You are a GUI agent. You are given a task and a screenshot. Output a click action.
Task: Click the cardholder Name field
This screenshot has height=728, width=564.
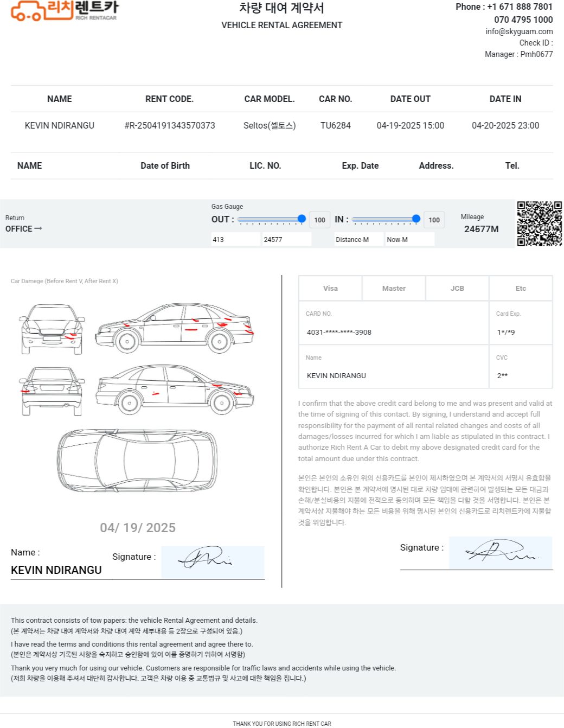(x=394, y=367)
